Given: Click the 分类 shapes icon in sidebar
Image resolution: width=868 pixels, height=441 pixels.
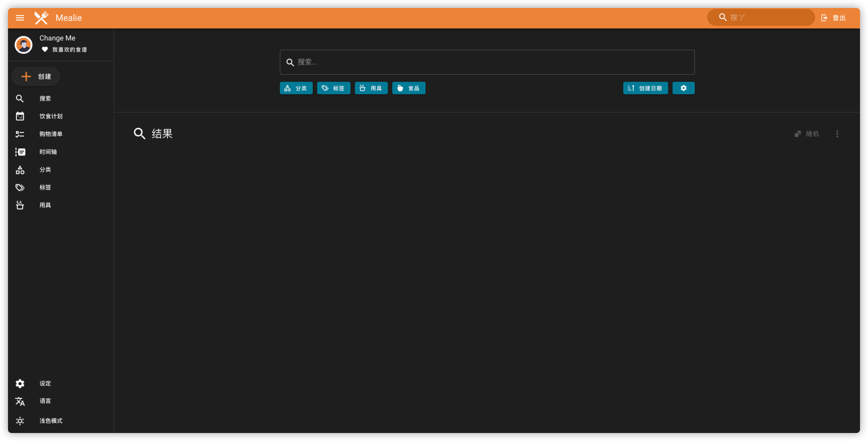Looking at the screenshot, I should [20, 170].
